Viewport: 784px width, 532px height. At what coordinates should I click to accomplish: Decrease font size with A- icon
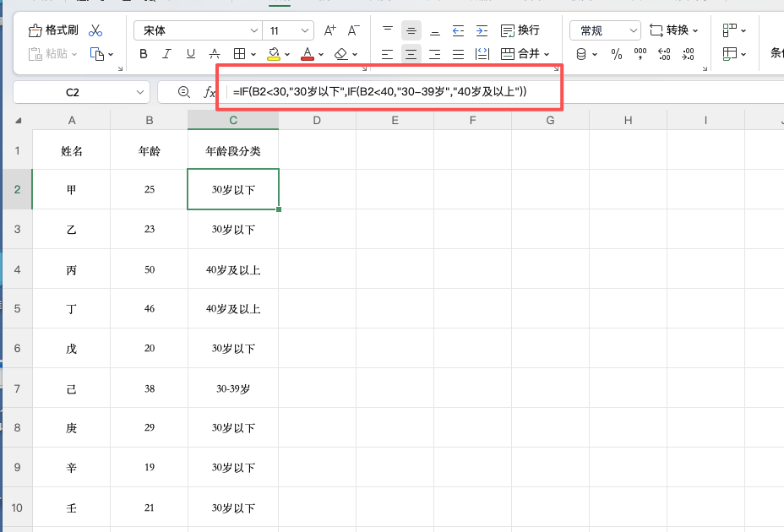(x=353, y=30)
